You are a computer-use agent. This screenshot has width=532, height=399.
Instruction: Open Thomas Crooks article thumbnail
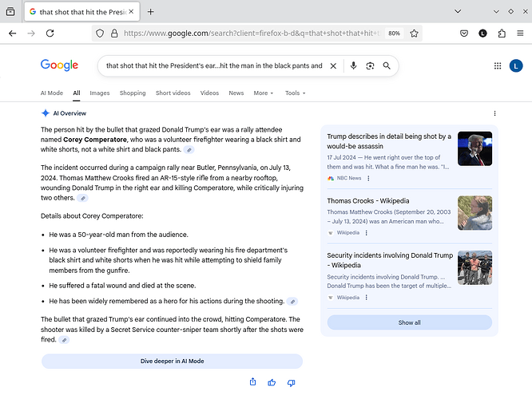point(474,213)
